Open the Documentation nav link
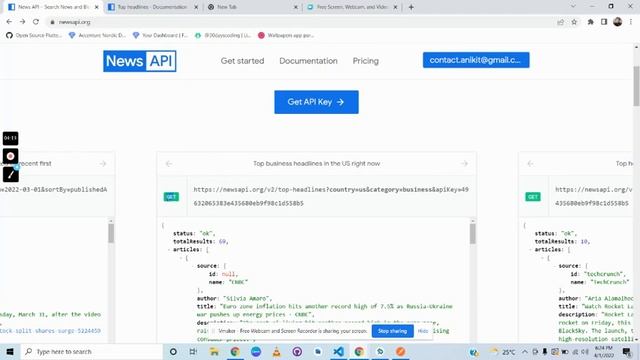640x360 pixels. [308, 61]
